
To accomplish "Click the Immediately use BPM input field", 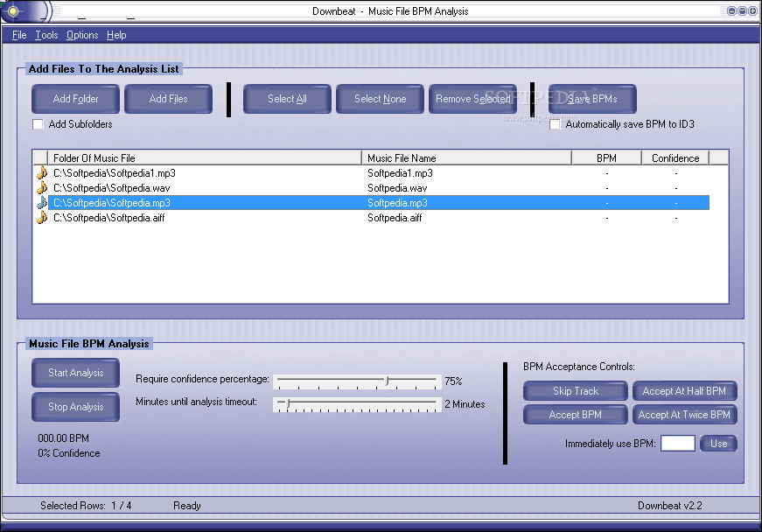I will 677,443.
